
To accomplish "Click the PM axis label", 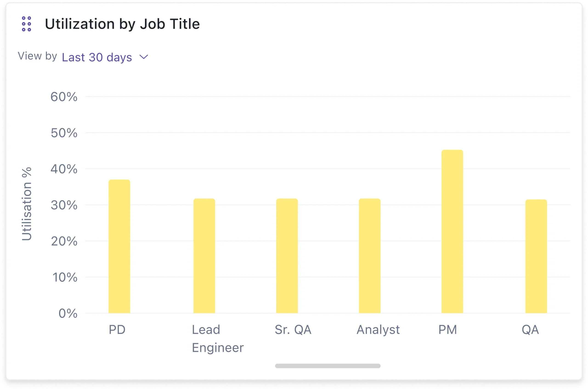I will click(447, 330).
